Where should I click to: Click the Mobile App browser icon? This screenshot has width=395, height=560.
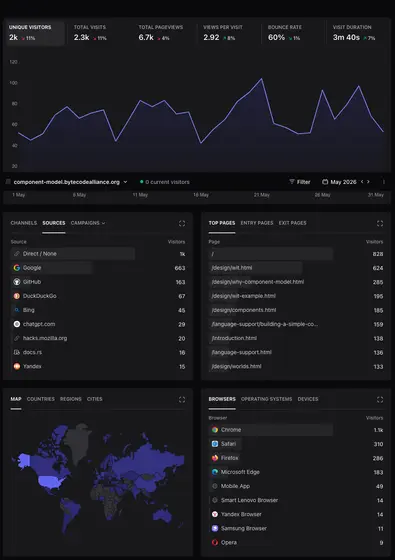215,486
